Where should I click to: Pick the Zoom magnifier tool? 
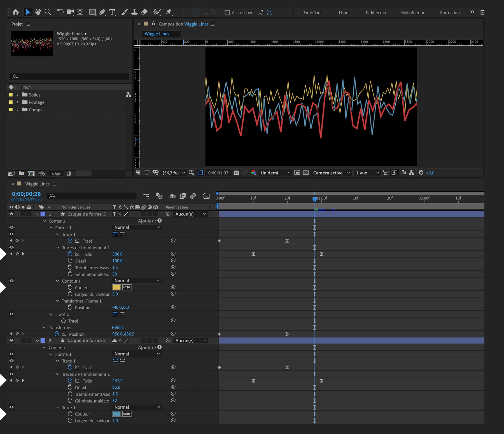point(48,12)
